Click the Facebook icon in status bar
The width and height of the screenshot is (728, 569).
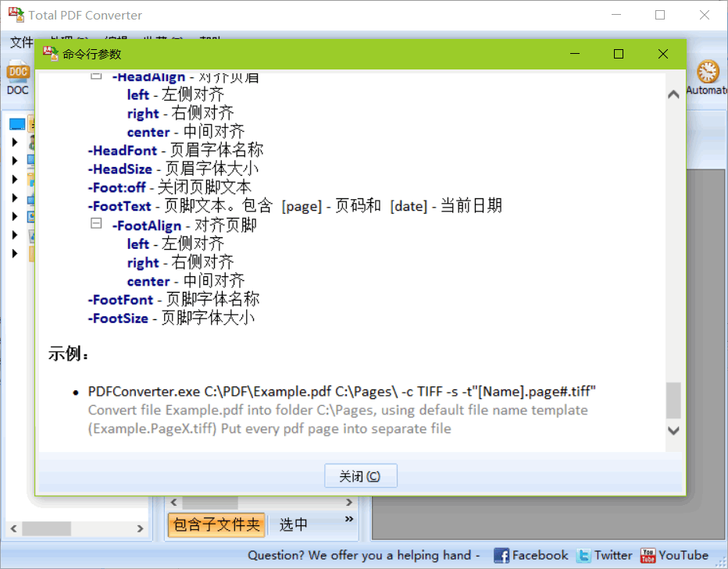tap(501, 555)
